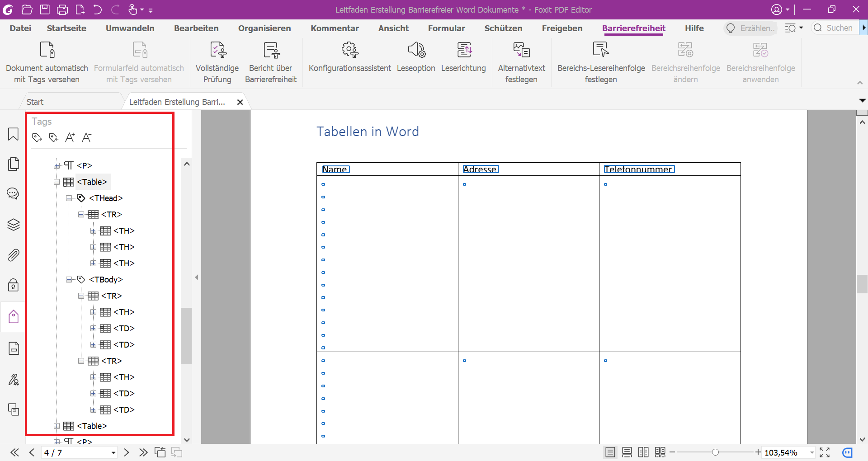Open the page number dropdown
The width and height of the screenshot is (868, 461).
pos(113,453)
